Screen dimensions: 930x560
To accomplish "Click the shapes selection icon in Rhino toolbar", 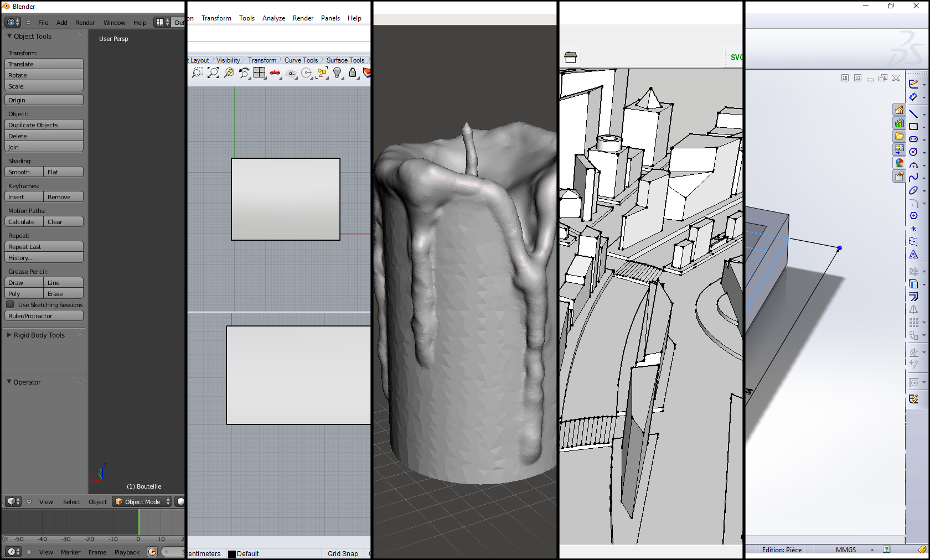I will (x=322, y=72).
